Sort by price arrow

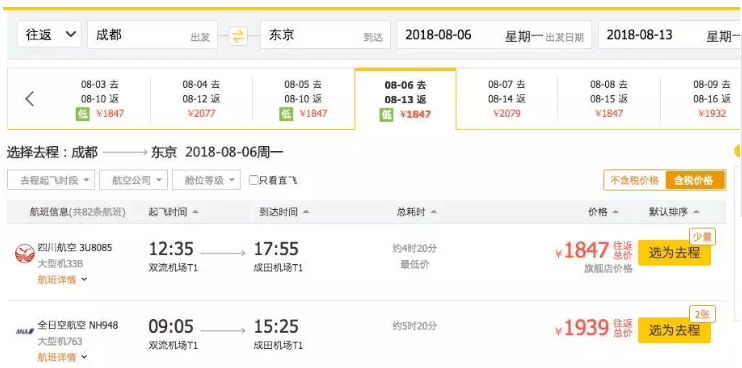615,212
